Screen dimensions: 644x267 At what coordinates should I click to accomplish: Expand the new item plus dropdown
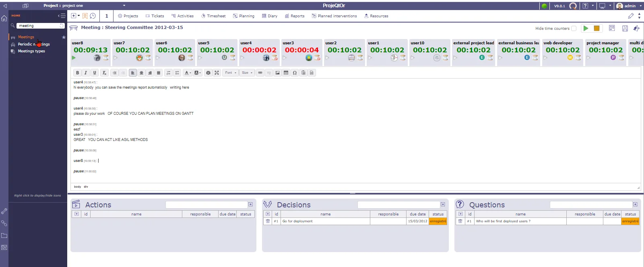point(78,16)
